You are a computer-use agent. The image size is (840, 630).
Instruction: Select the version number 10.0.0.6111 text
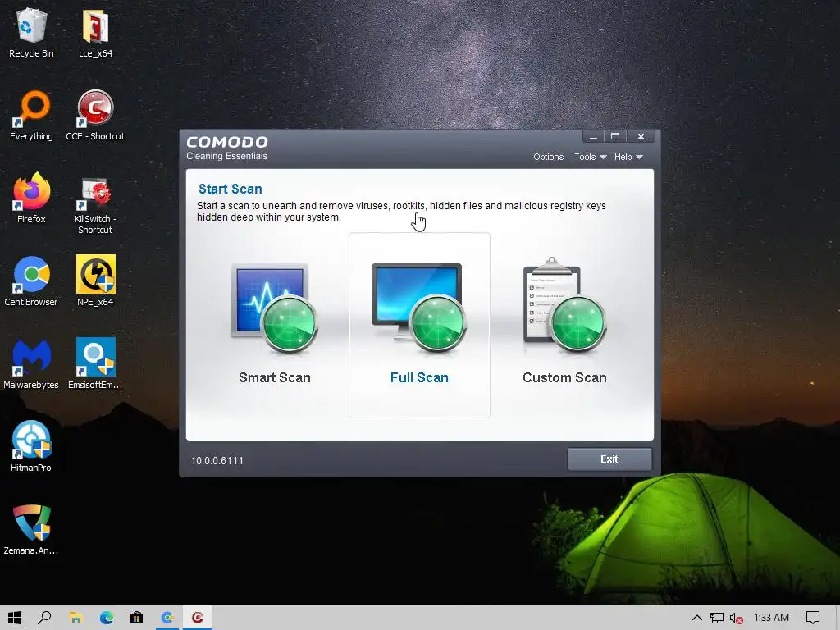pyautogui.click(x=217, y=461)
